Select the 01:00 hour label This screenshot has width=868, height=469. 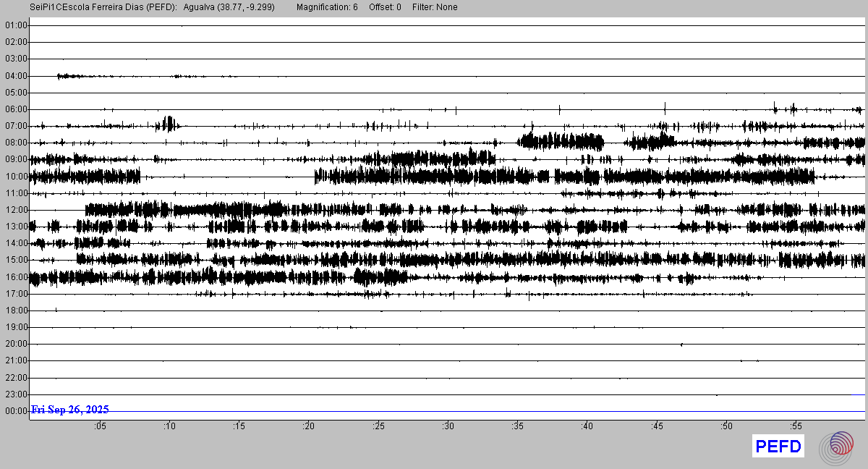point(15,25)
